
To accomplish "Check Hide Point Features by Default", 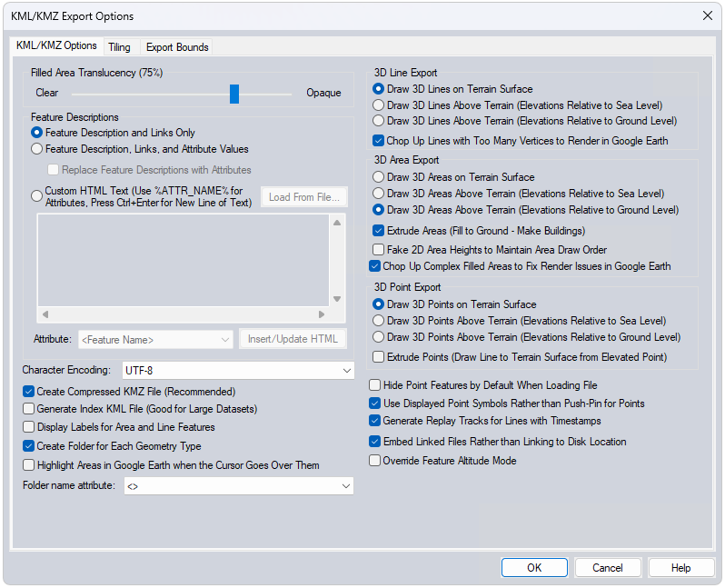I will [375, 385].
